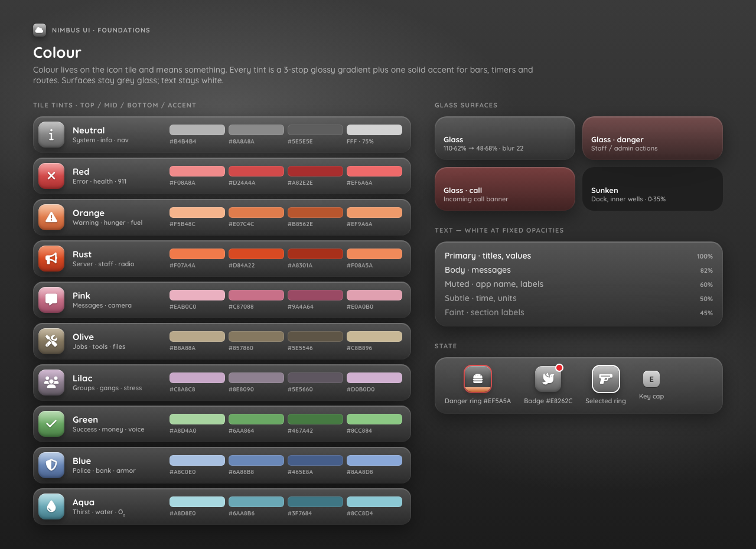
Task: Click the Glass · danger surface card
Action: click(653, 138)
